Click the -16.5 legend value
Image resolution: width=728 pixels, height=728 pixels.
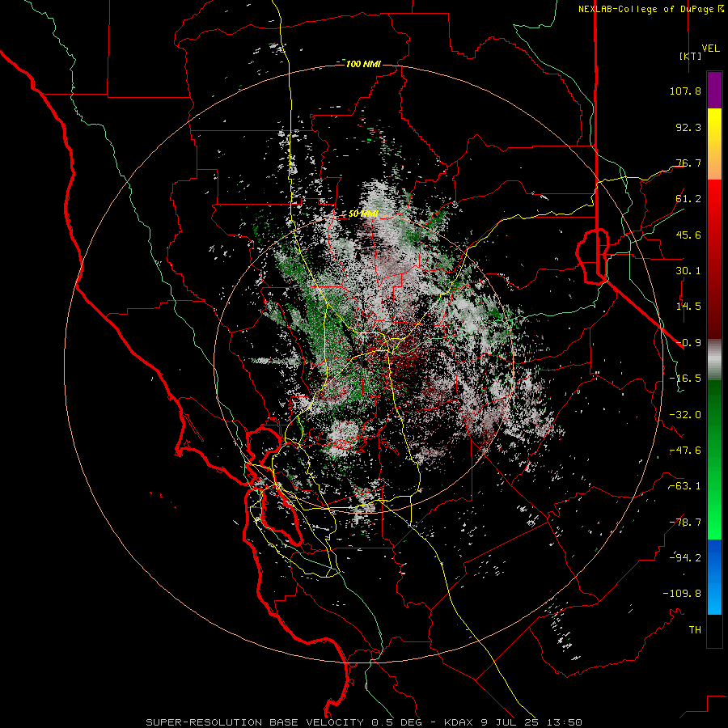(x=685, y=379)
